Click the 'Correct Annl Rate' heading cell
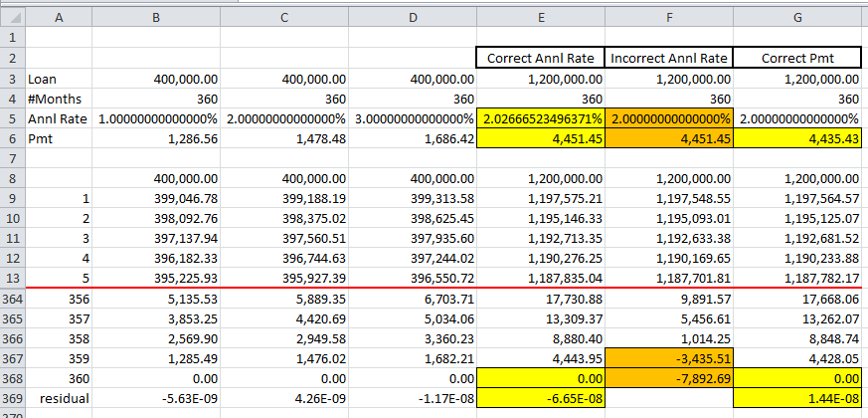Image resolution: width=868 pixels, height=418 pixels. pyautogui.click(x=541, y=58)
